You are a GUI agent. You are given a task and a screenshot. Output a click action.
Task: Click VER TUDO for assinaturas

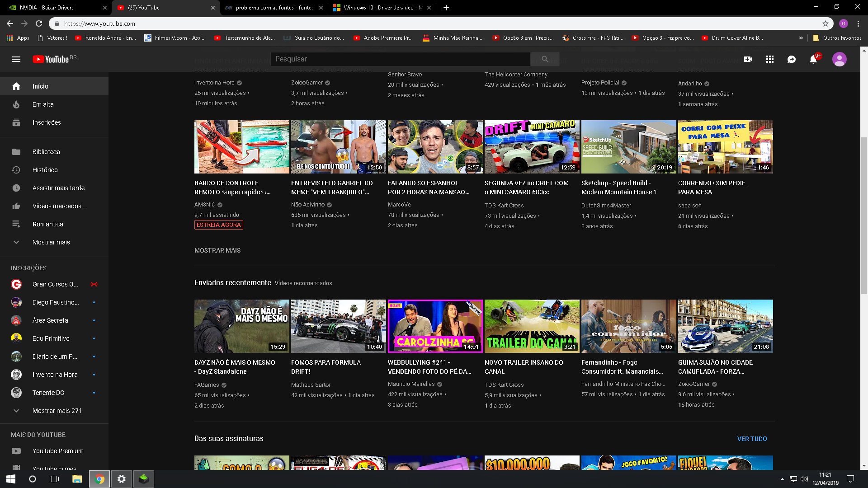752,439
